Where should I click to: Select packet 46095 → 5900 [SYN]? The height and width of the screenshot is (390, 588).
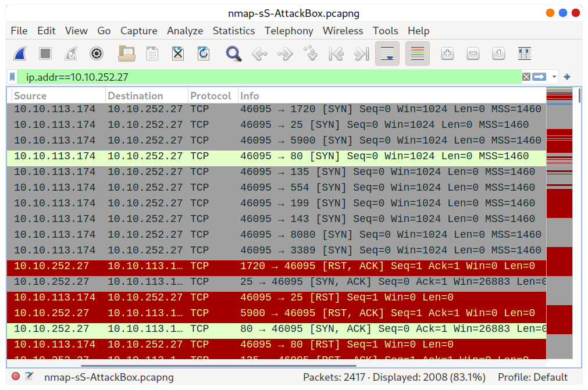276,141
